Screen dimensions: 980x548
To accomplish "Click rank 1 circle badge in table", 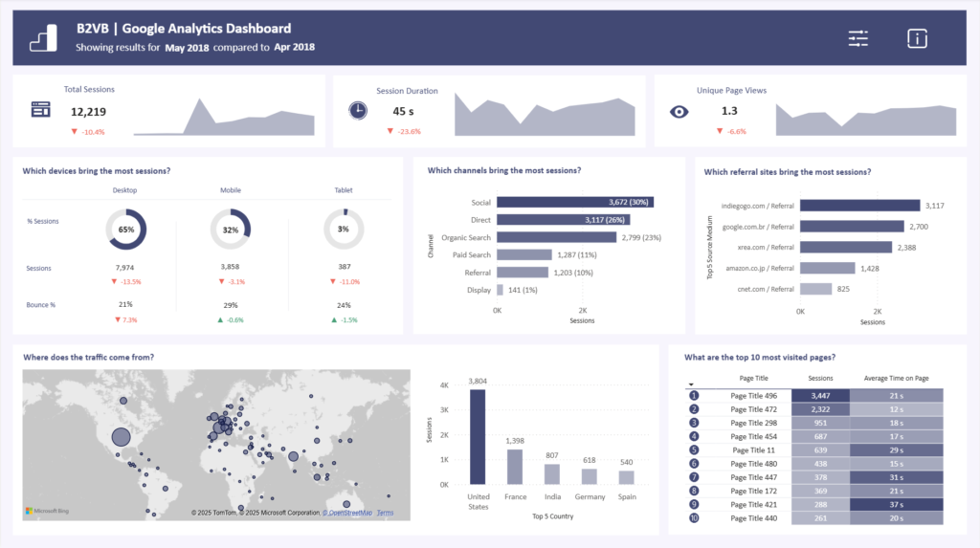I will tap(694, 395).
